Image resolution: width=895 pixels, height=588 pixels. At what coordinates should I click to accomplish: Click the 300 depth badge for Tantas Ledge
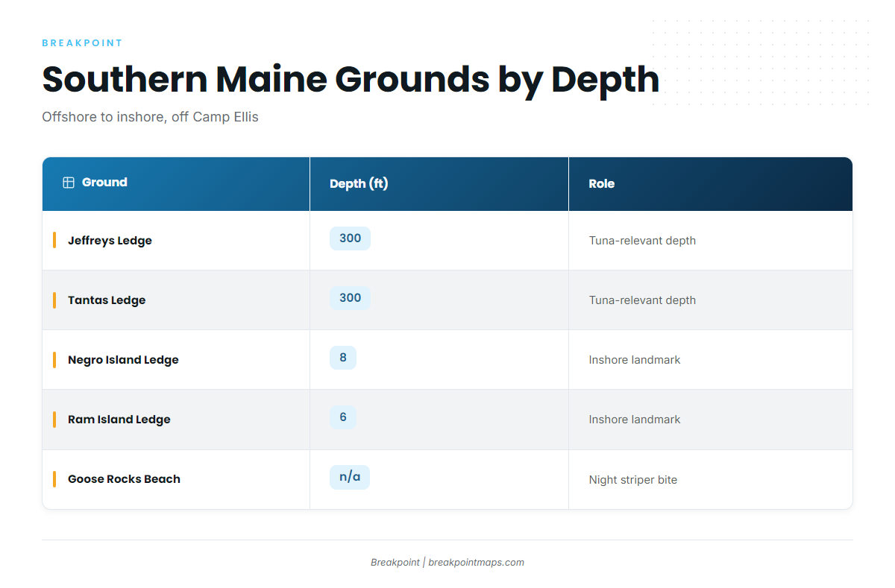(x=350, y=298)
